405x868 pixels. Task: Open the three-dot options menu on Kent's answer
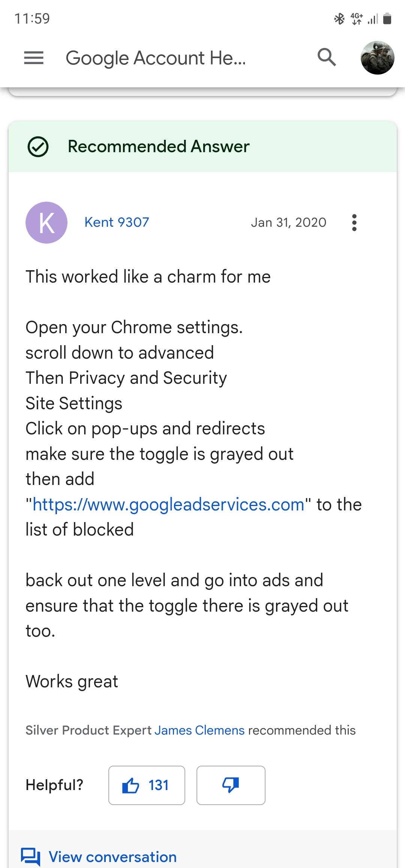(354, 223)
